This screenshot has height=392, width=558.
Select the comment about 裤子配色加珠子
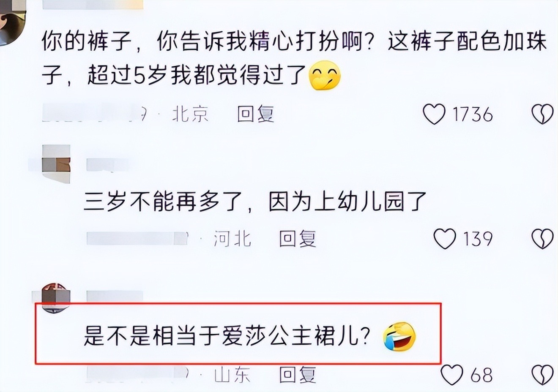click(295, 59)
